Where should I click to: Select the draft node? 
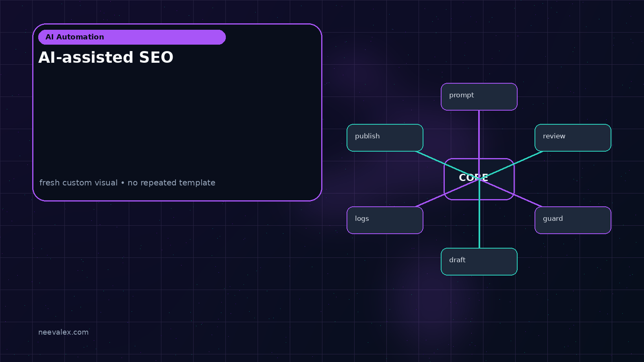[x=479, y=261]
